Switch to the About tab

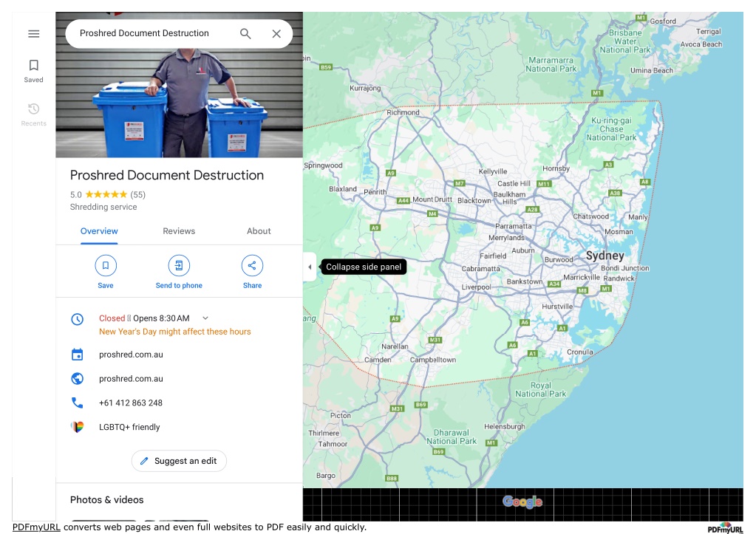259,231
